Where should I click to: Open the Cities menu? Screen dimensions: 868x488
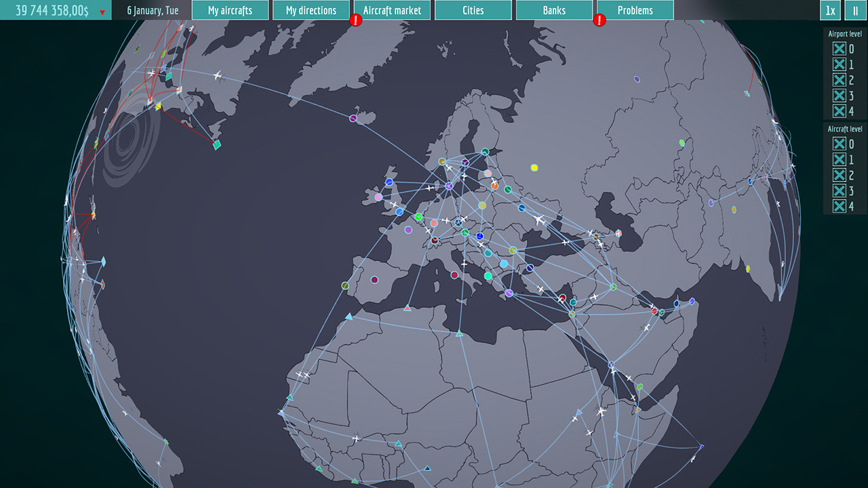coord(473,10)
